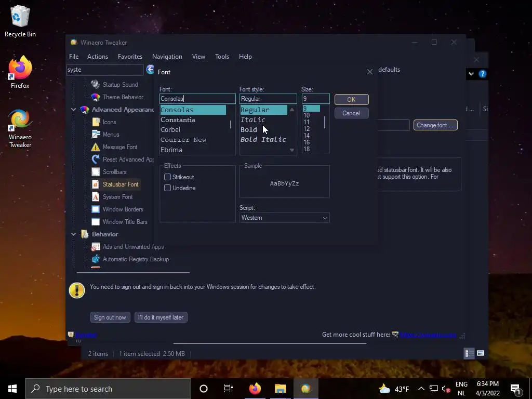532x399 pixels.
Task: Open the Tools menu
Action: (222, 57)
